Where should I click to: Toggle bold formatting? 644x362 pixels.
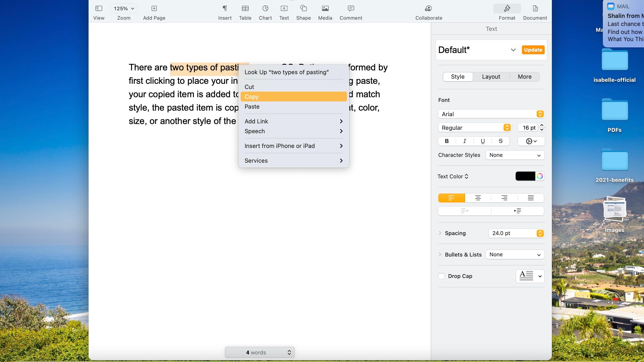(447, 141)
